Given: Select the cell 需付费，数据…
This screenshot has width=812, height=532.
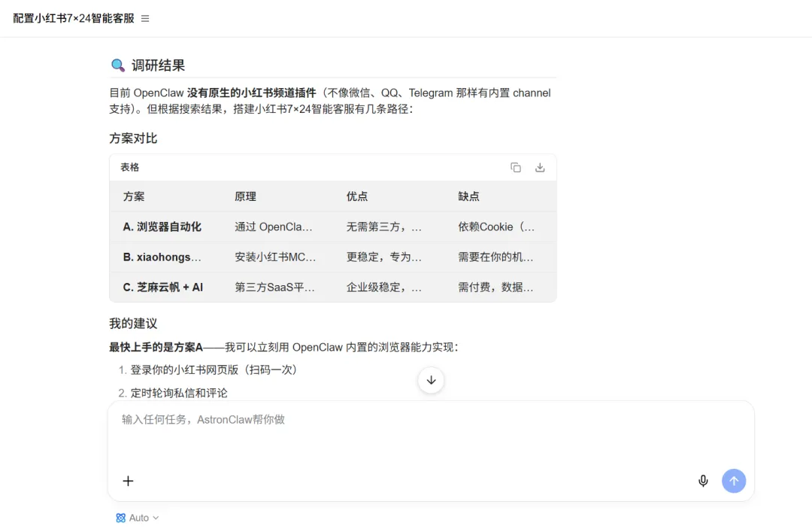Looking at the screenshot, I should point(495,287).
